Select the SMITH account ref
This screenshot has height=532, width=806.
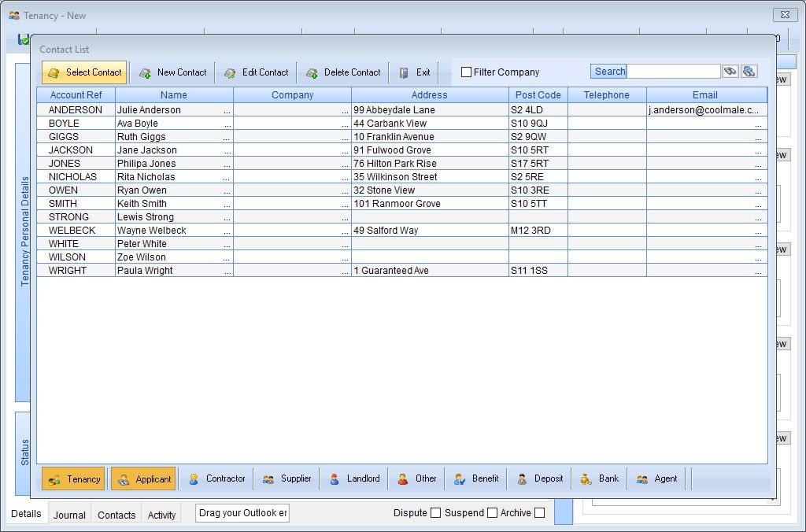click(x=63, y=204)
